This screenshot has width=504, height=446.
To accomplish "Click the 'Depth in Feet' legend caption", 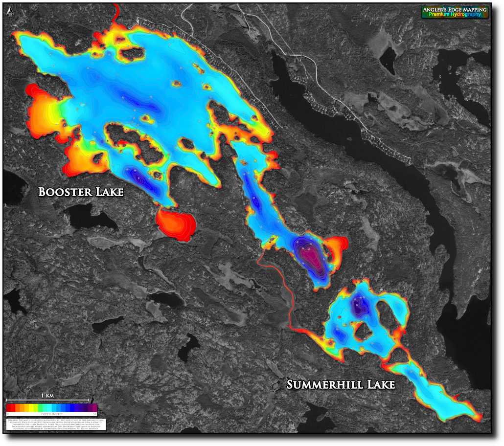I will [52, 414].
